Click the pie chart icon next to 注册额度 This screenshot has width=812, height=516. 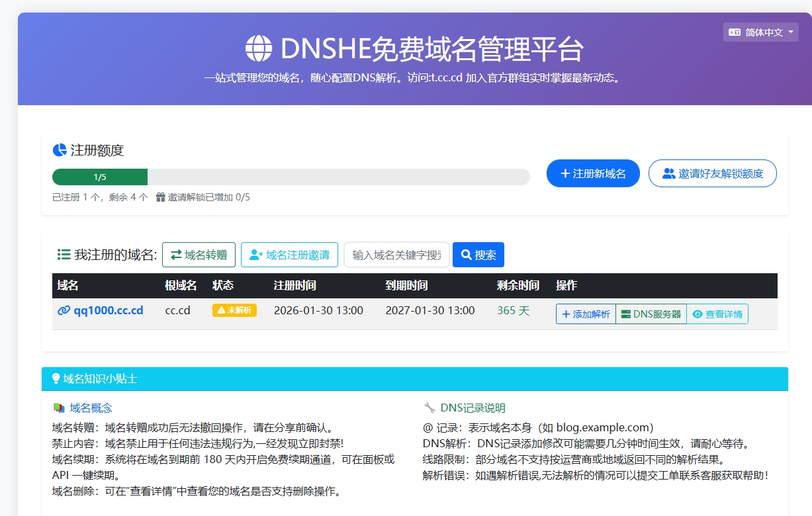click(x=60, y=150)
